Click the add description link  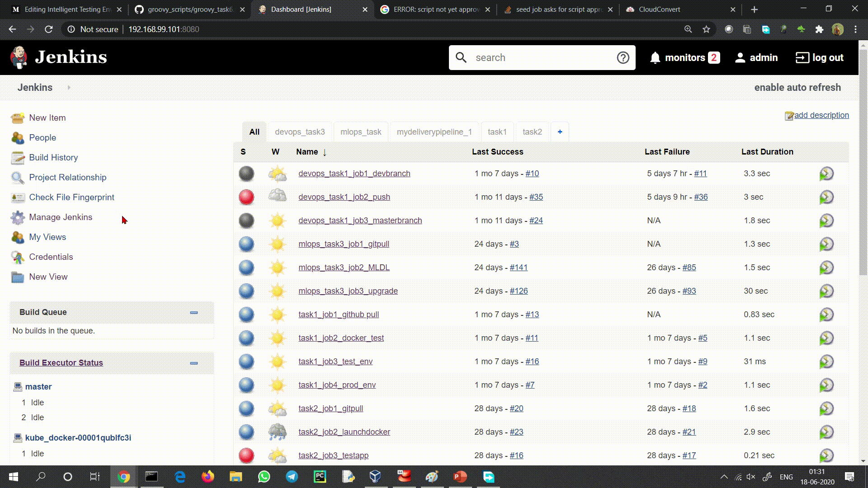coord(821,115)
